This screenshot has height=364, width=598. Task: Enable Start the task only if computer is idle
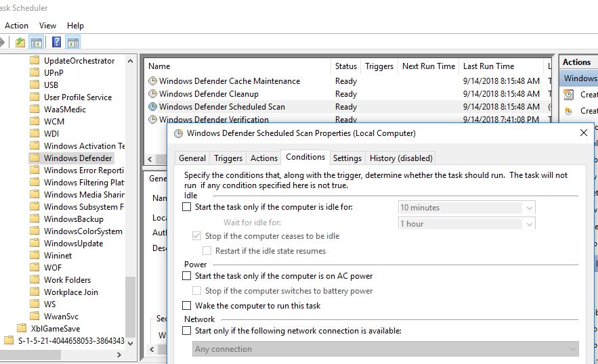coord(187,208)
